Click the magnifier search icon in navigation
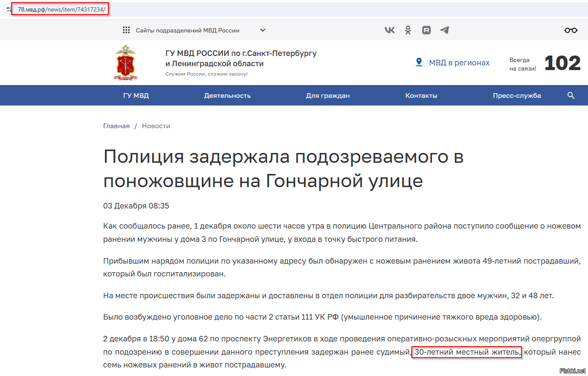The height and width of the screenshot is (376, 588). (571, 95)
